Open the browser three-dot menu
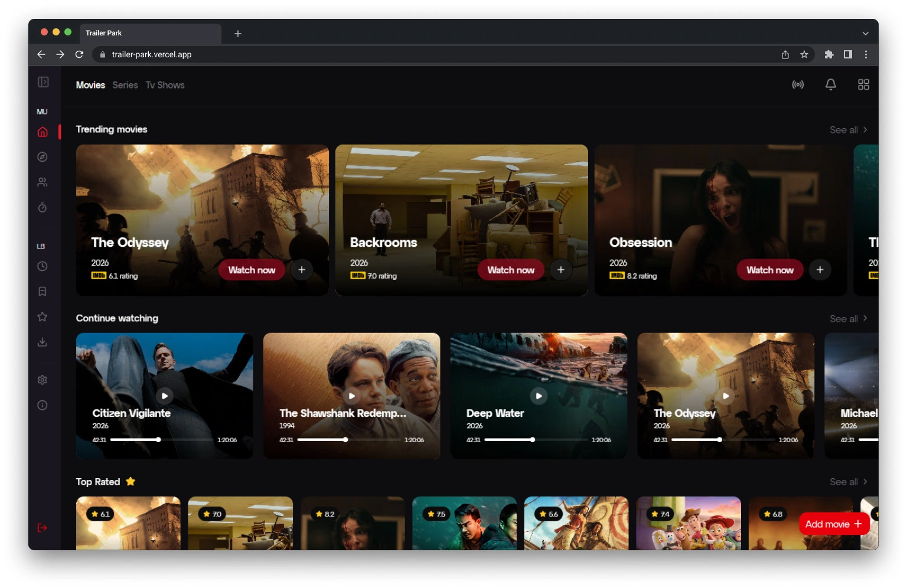This screenshot has height=588, width=907. tap(866, 54)
